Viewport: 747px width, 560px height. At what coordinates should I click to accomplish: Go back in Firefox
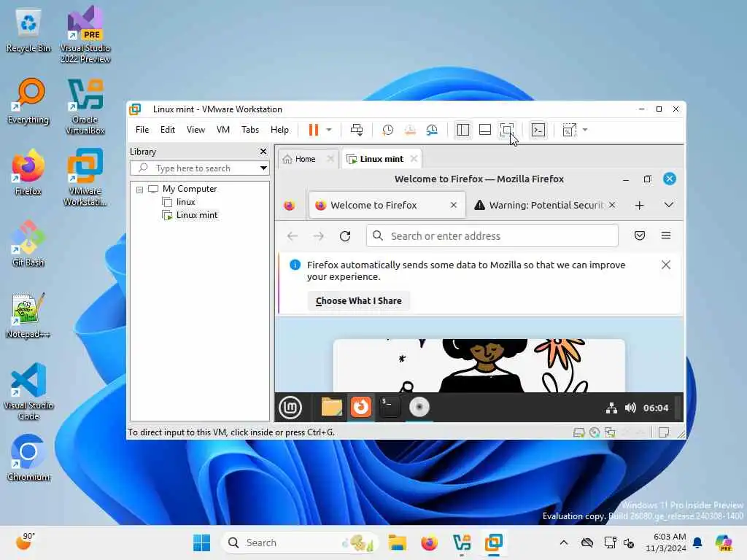[x=293, y=236]
